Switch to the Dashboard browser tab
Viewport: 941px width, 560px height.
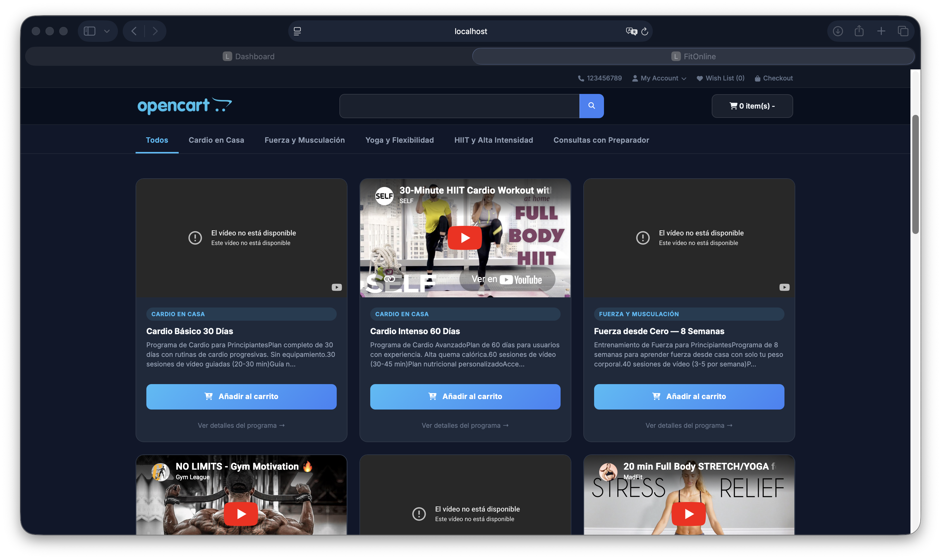click(x=248, y=57)
